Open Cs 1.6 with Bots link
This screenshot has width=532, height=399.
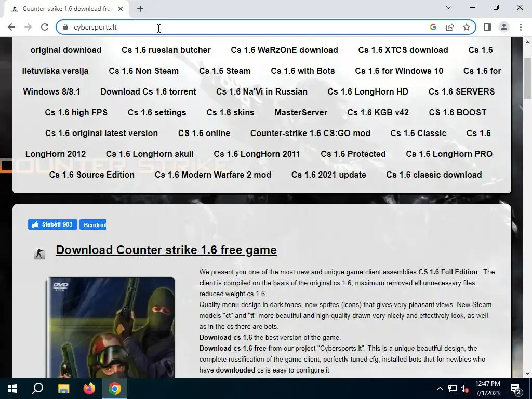303,71
